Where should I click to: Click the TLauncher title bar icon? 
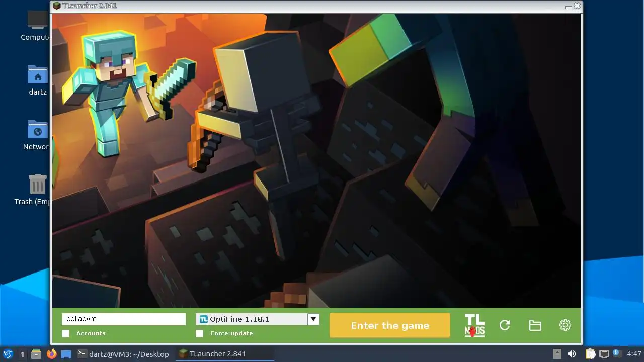point(57,6)
